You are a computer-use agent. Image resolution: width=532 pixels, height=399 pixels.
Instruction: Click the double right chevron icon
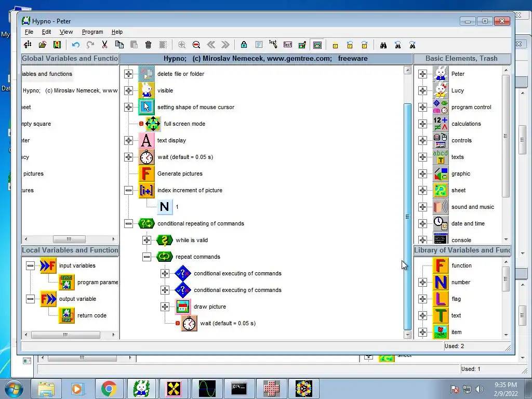pyautogui.click(x=225, y=45)
